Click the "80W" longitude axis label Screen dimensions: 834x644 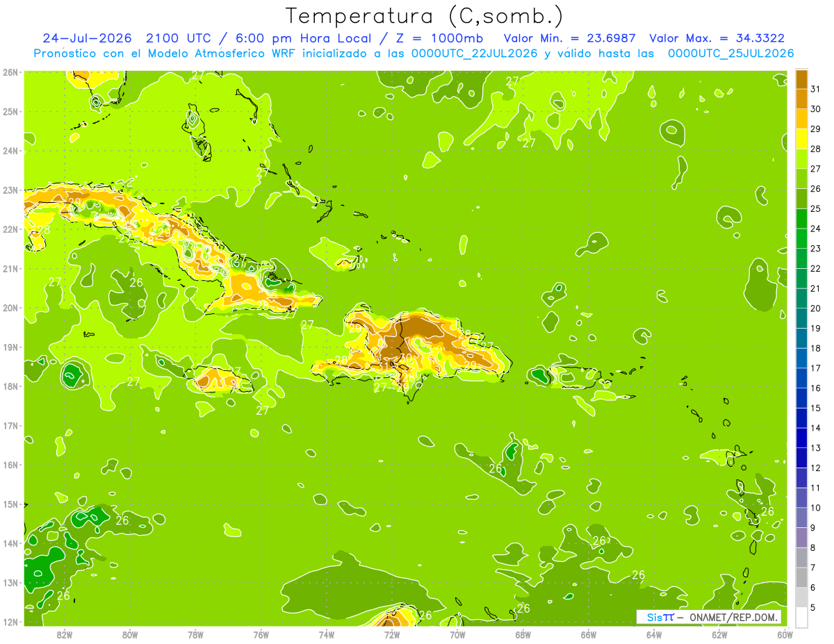130,635
